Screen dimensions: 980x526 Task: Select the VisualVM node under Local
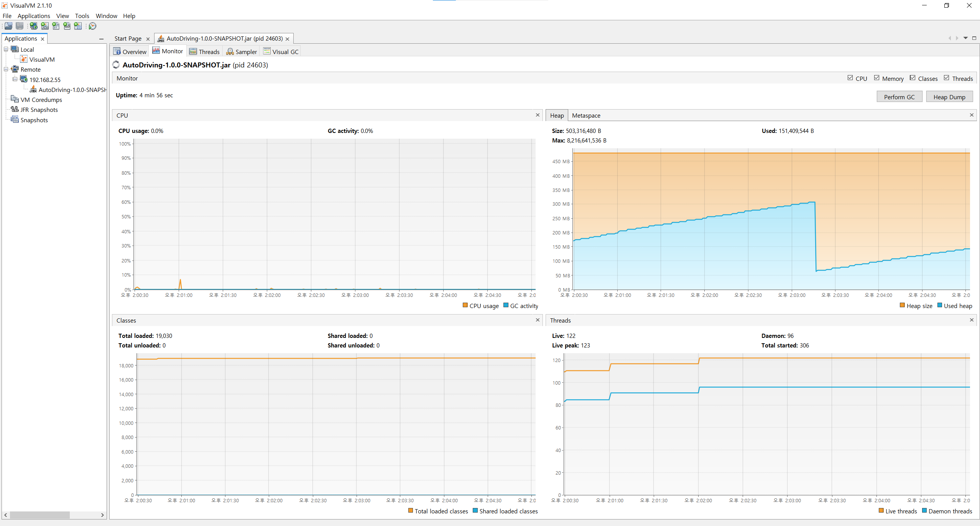coord(42,59)
